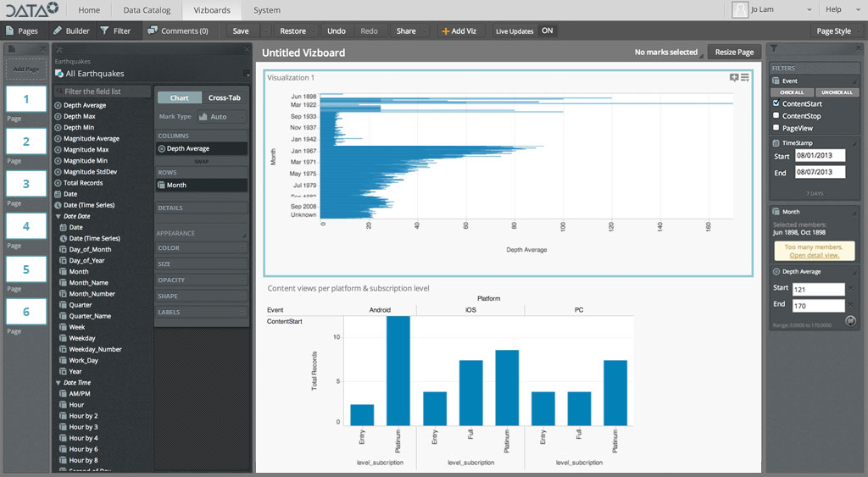Click the Resize Page button
868x477 pixels.
coord(733,53)
